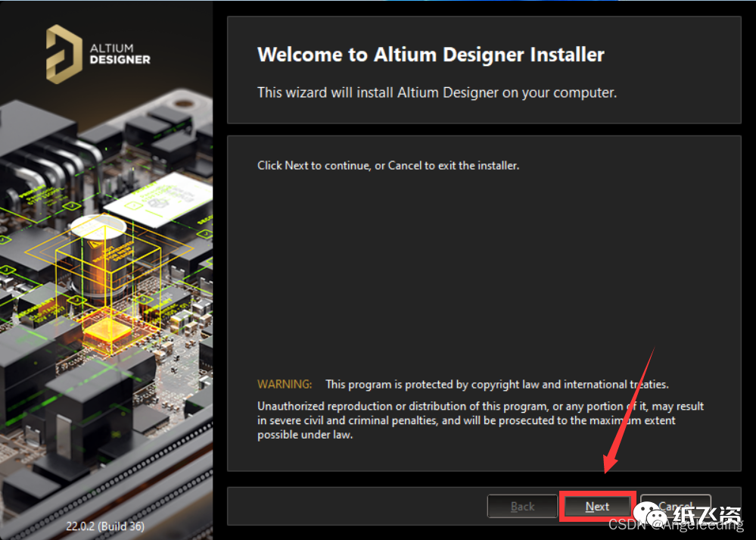Click the Welcome to Altium Designer Installer heading
The width and height of the screenshot is (756, 540).
coord(431,55)
